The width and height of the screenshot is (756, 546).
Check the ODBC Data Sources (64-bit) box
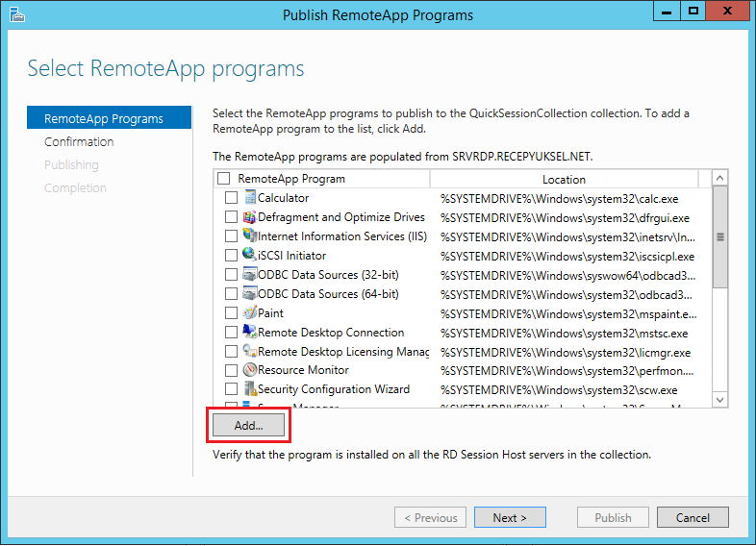tap(232, 294)
